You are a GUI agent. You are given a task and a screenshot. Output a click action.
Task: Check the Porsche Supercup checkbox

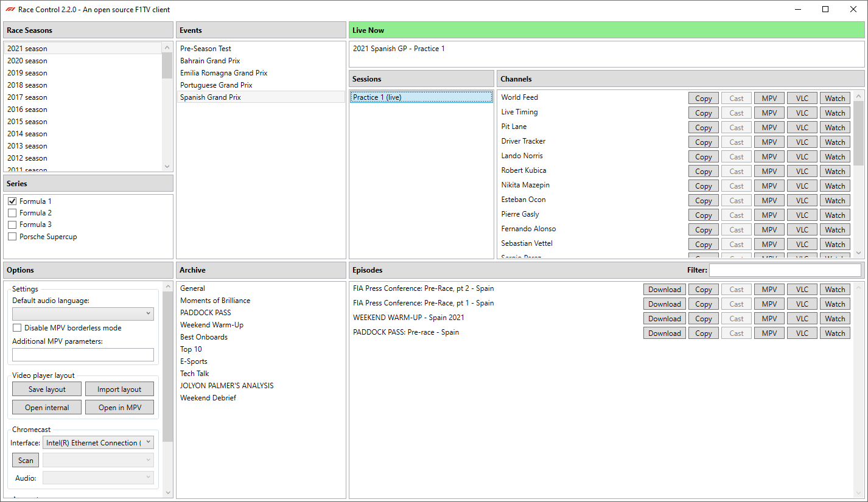coord(12,237)
